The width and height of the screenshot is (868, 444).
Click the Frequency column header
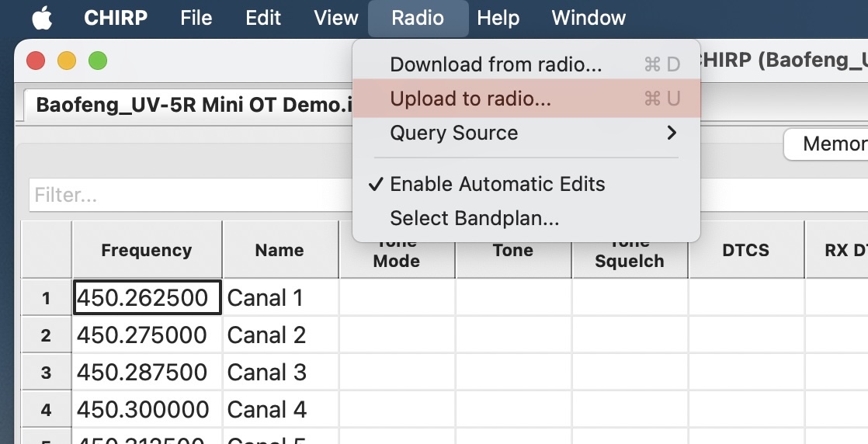[x=147, y=250]
